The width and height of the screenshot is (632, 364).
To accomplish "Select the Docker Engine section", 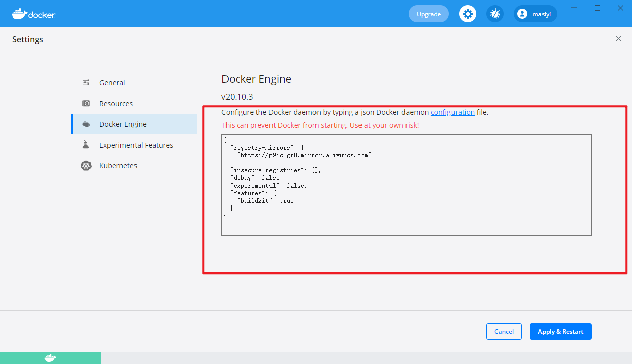I will pos(134,124).
